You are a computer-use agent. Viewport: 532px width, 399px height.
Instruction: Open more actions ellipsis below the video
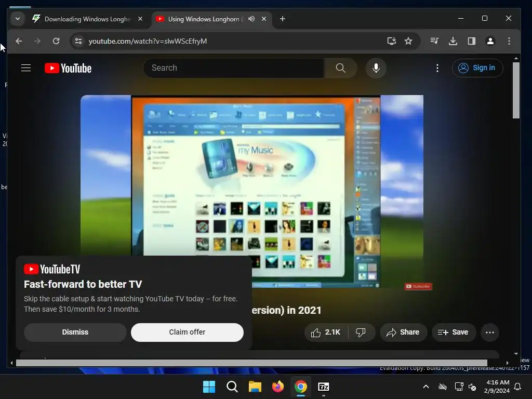[489, 332]
